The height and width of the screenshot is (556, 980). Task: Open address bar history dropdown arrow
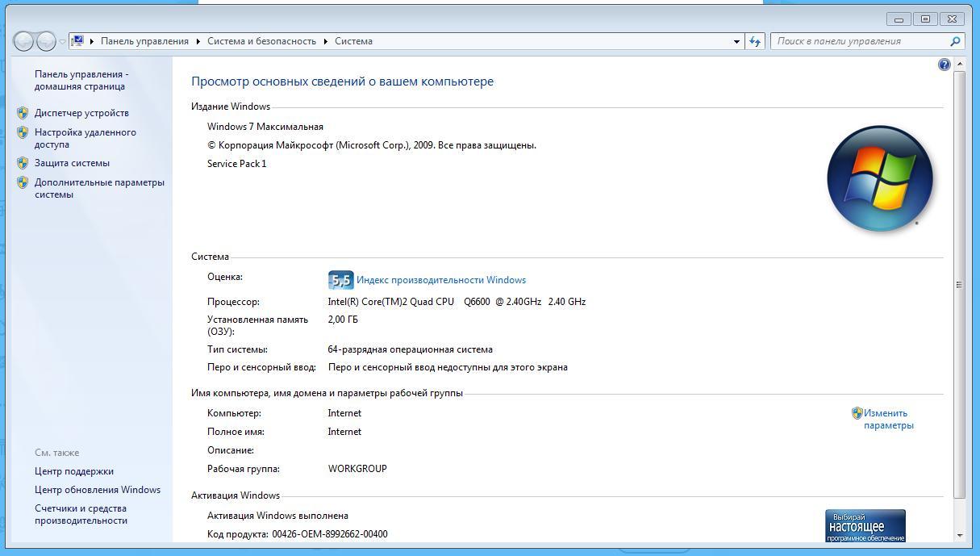pos(736,41)
